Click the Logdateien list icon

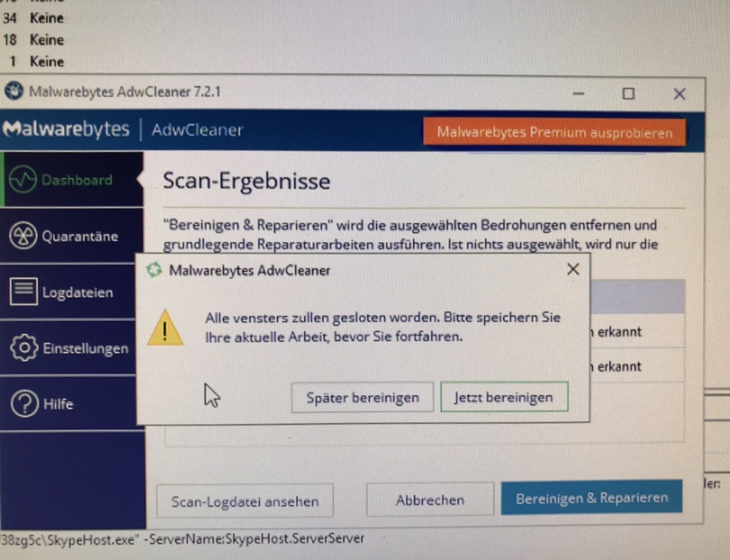click(x=23, y=292)
